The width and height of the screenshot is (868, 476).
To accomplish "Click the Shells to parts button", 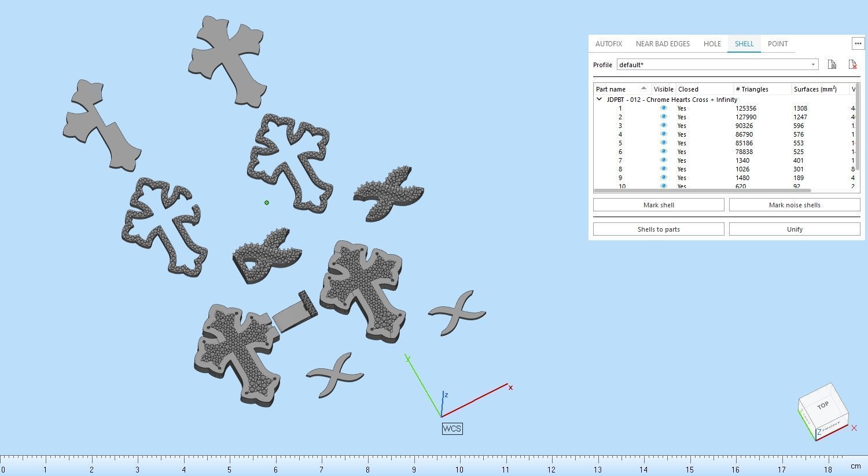I will 659,229.
